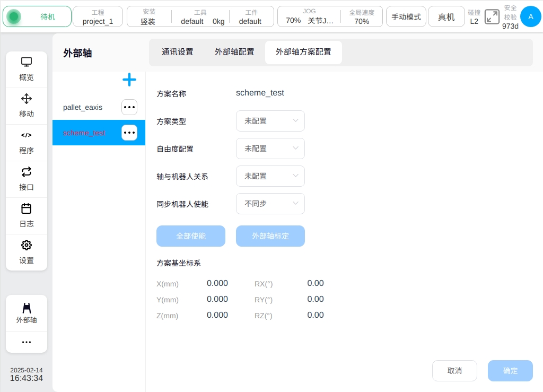Open the 日志 log page
Screen dimensions: 543x392
[27, 216]
